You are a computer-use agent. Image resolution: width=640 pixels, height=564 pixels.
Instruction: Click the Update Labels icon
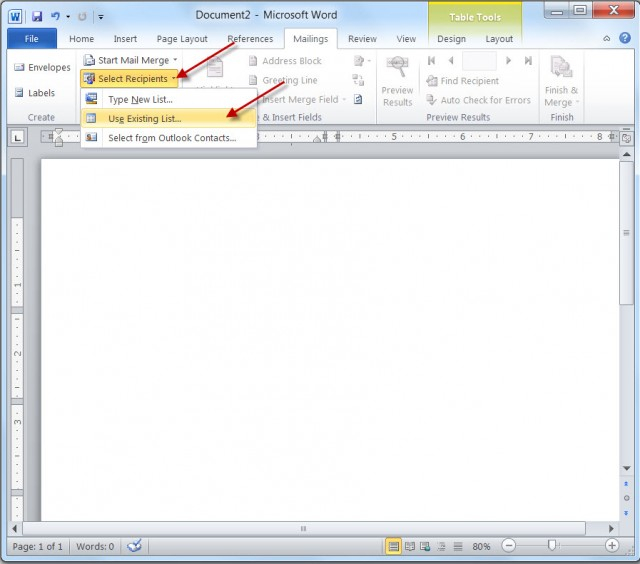click(x=358, y=99)
